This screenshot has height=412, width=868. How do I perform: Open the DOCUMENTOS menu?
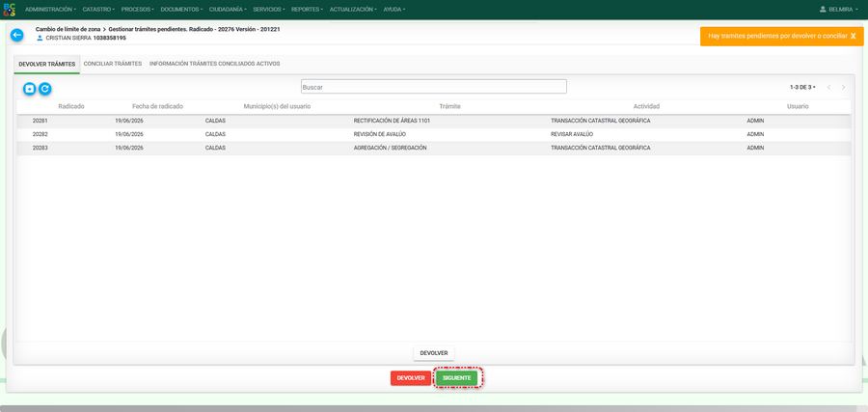181,10
